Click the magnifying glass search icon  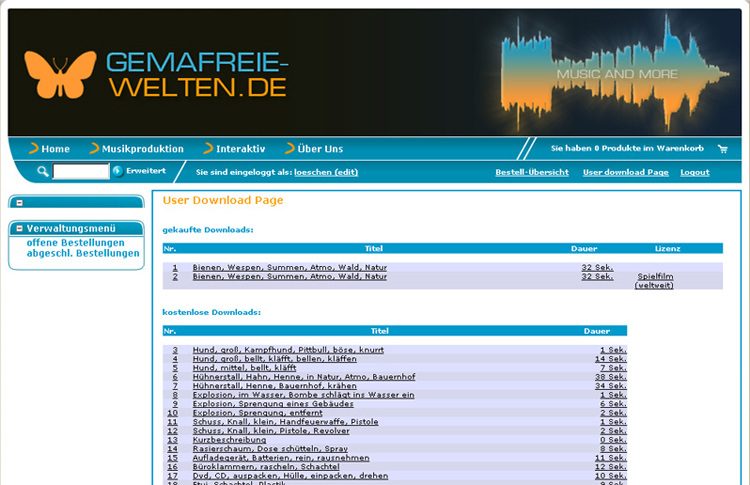pyautogui.click(x=43, y=172)
